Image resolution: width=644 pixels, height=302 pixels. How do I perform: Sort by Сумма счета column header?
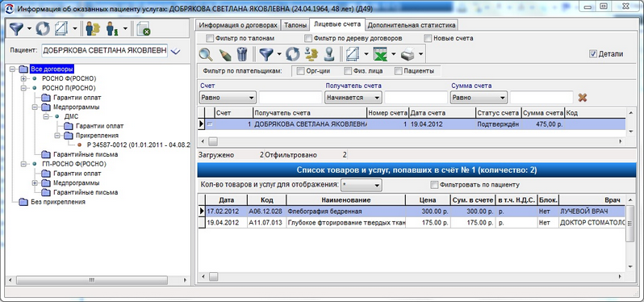543,113
